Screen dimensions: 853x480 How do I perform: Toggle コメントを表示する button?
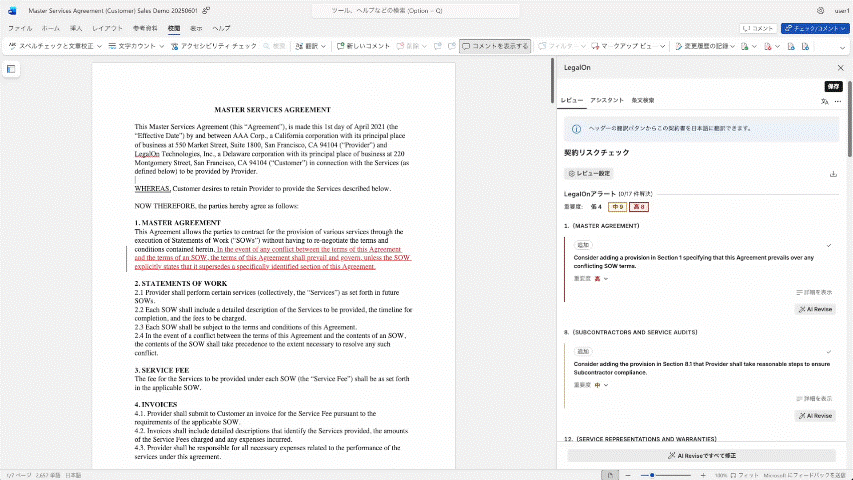pyautogui.click(x=495, y=46)
